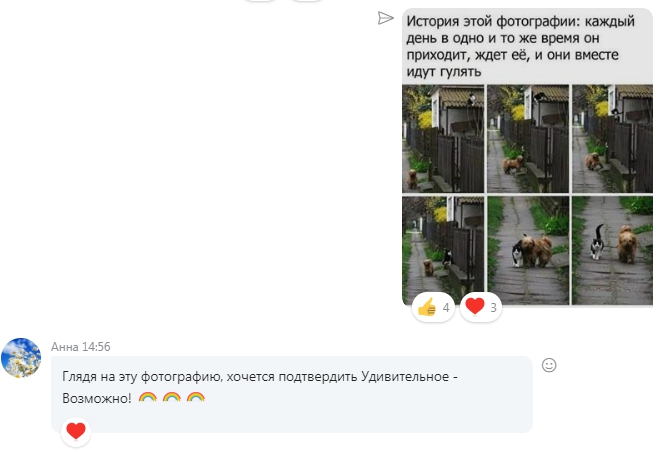Click the 14:56 message timestamp
Viewport: 658px width, 452px height.
click(x=96, y=347)
